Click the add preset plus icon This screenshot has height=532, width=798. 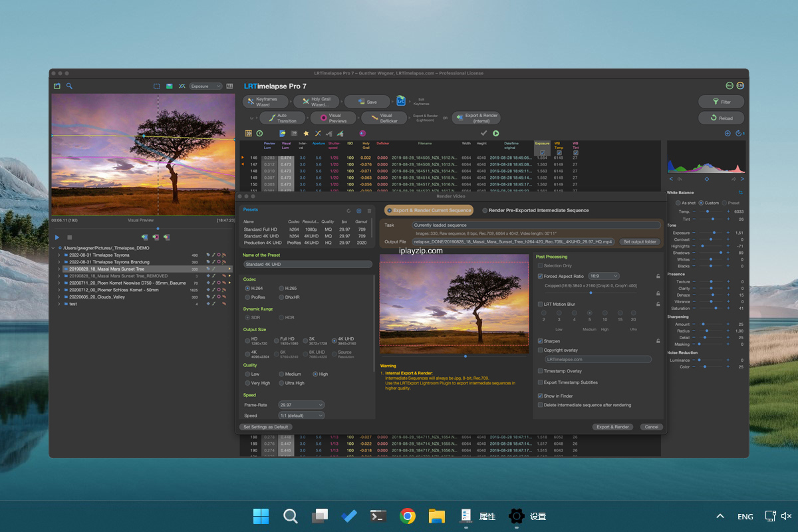point(359,210)
